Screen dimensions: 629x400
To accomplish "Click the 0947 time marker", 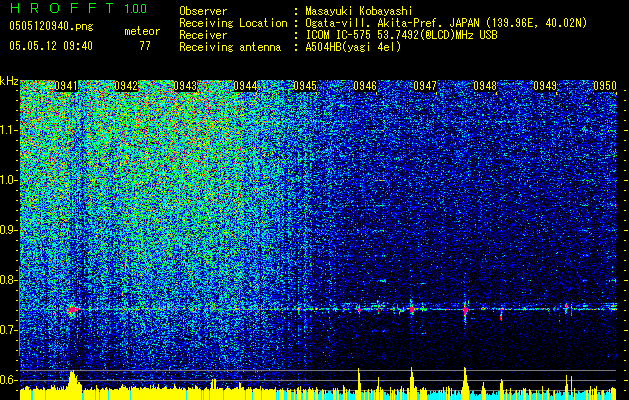I will 425,86.
